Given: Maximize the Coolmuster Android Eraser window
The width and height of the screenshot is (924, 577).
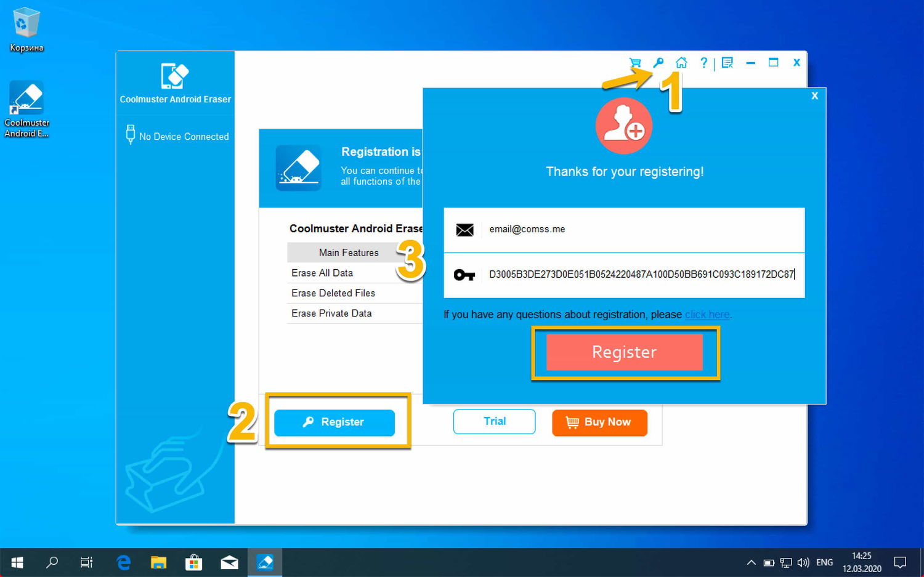Looking at the screenshot, I should tap(774, 62).
